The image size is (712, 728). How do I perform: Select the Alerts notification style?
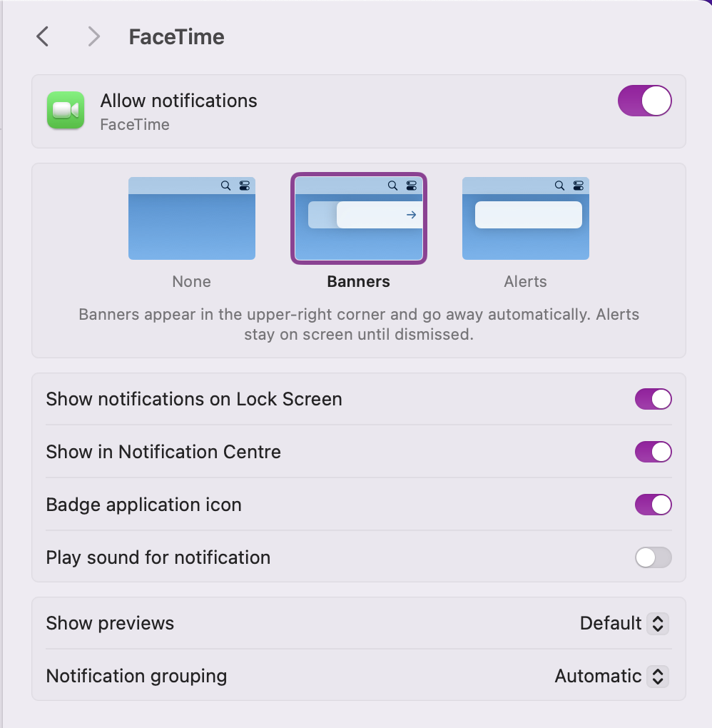(x=525, y=218)
